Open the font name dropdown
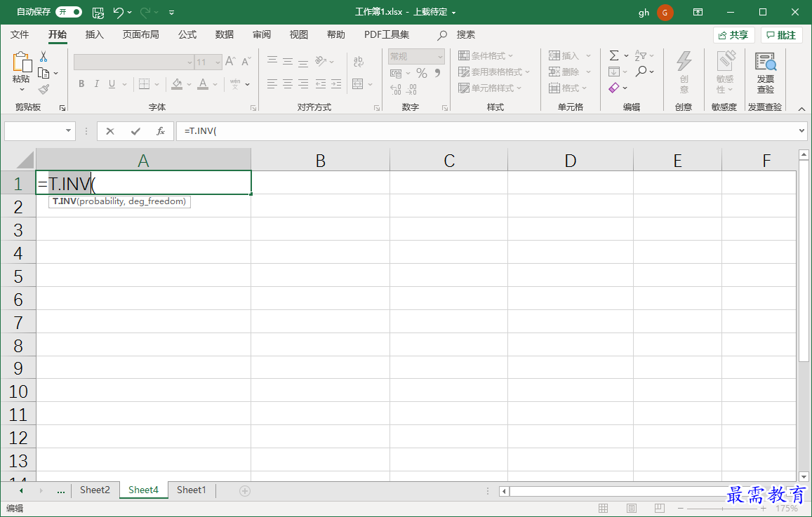This screenshot has width=812, height=517. point(189,62)
